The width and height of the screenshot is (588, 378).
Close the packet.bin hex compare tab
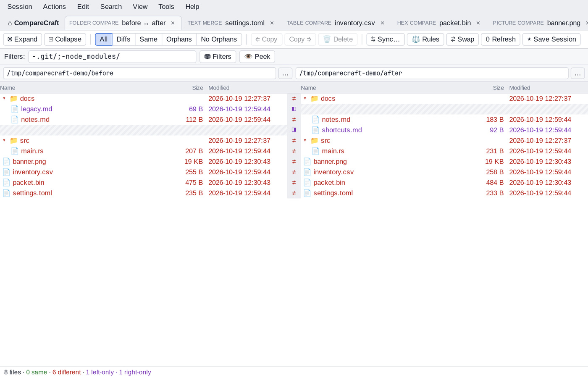[x=478, y=23]
